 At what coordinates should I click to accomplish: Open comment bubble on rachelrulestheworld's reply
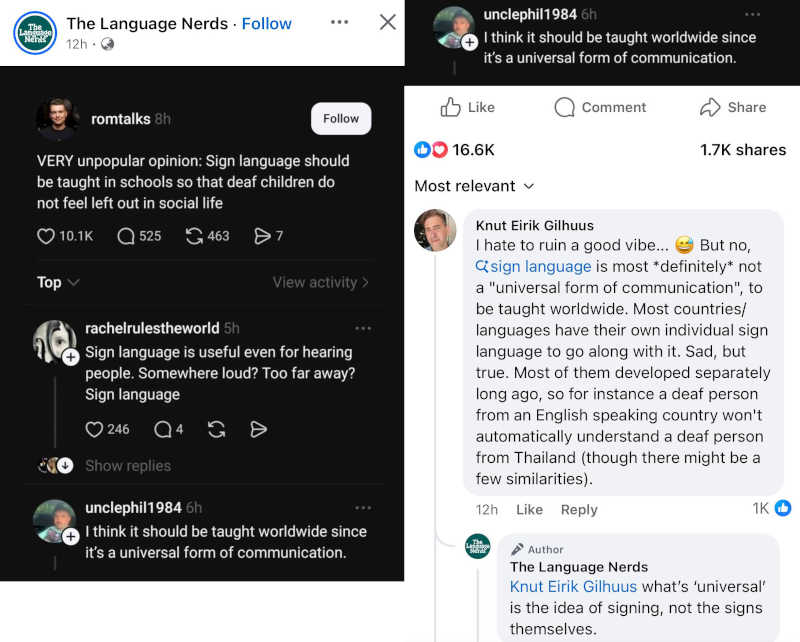click(162, 429)
